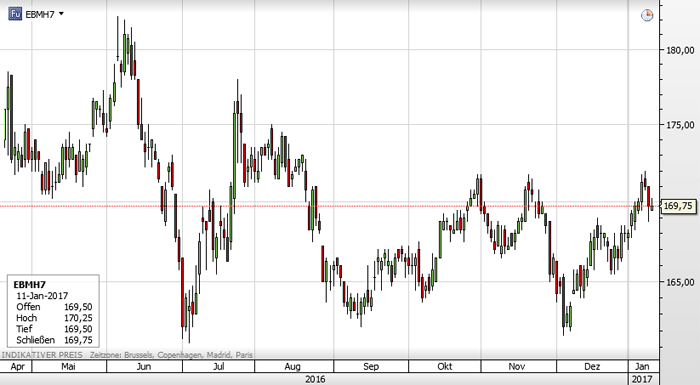The height and width of the screenshot is (385, 700).
Task: Click the 169,75 current price tag
Action: 678,206
